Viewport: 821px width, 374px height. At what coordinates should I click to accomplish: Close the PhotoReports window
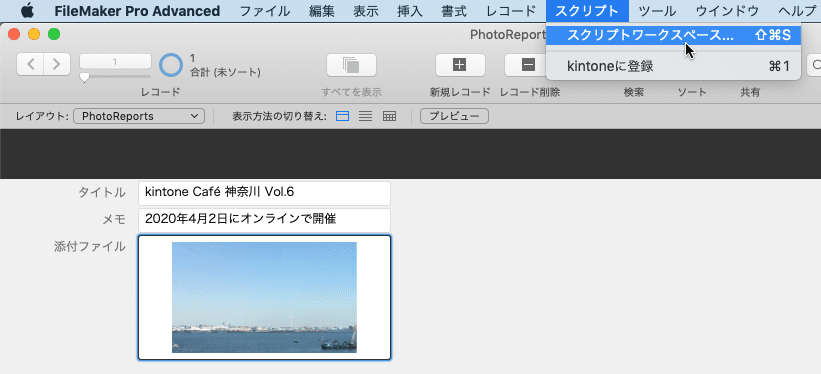point(14,35)
